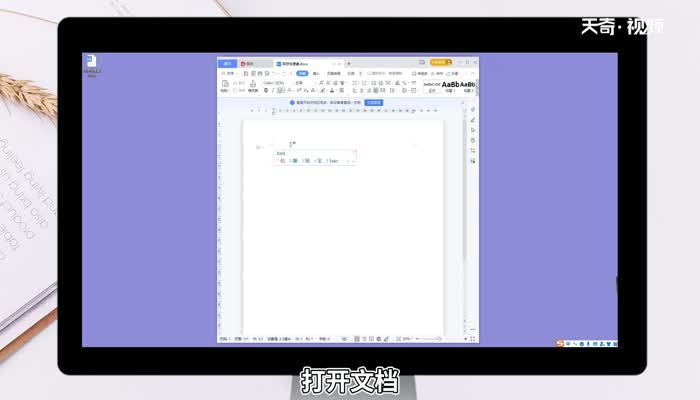Click the Format Painter brush icon
The image size is (700, 400).
tap(253, 83)
